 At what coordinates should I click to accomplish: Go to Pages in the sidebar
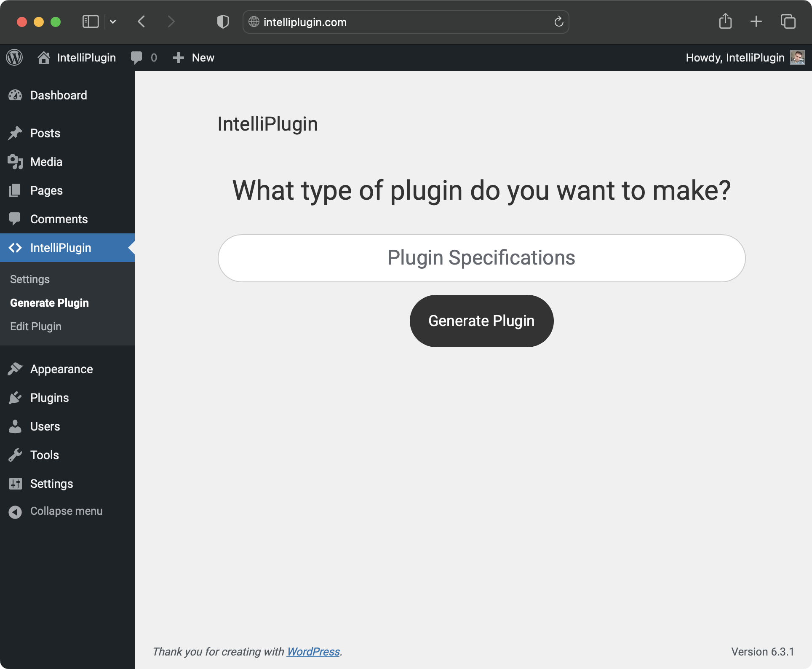(67, 190)
